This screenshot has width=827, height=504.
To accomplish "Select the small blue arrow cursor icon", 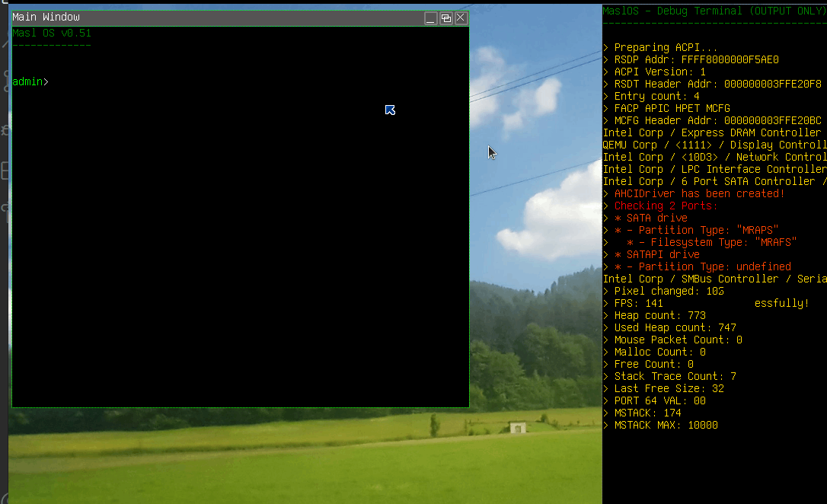I will tap(390, 110).
